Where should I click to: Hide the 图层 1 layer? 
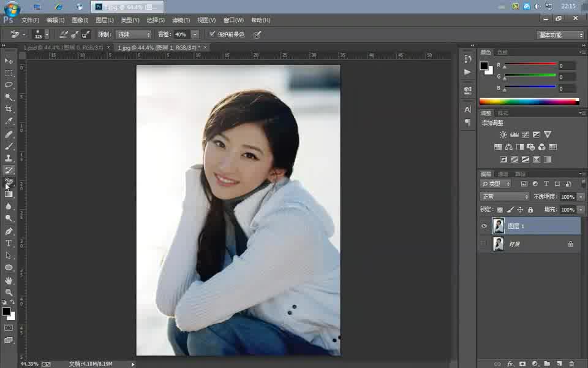click(484, 226)
